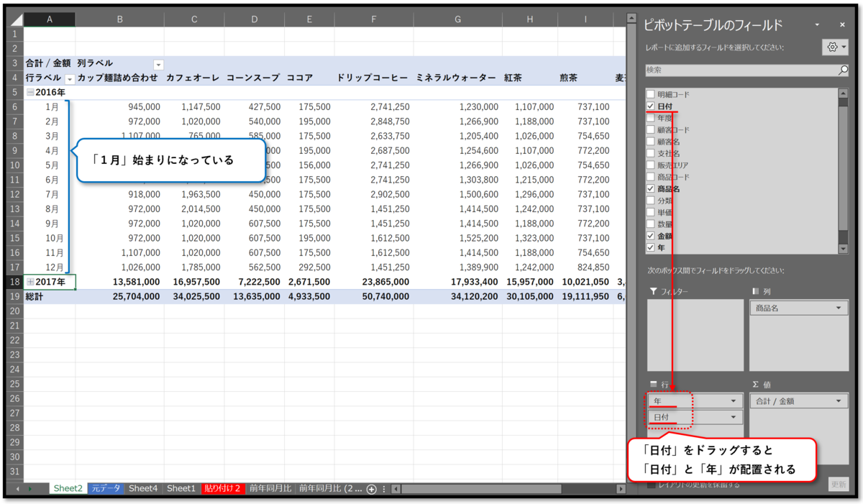The width and height of the screenshot is (863, 504).
Task: Check the 顧客コード field
Action: [651, 129]
